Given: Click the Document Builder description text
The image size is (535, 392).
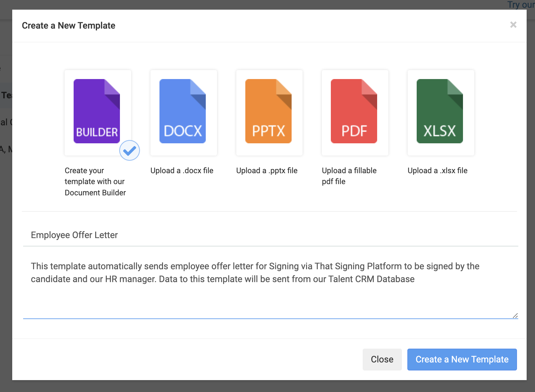Looking at the screenshot, I should click(95, 182).
